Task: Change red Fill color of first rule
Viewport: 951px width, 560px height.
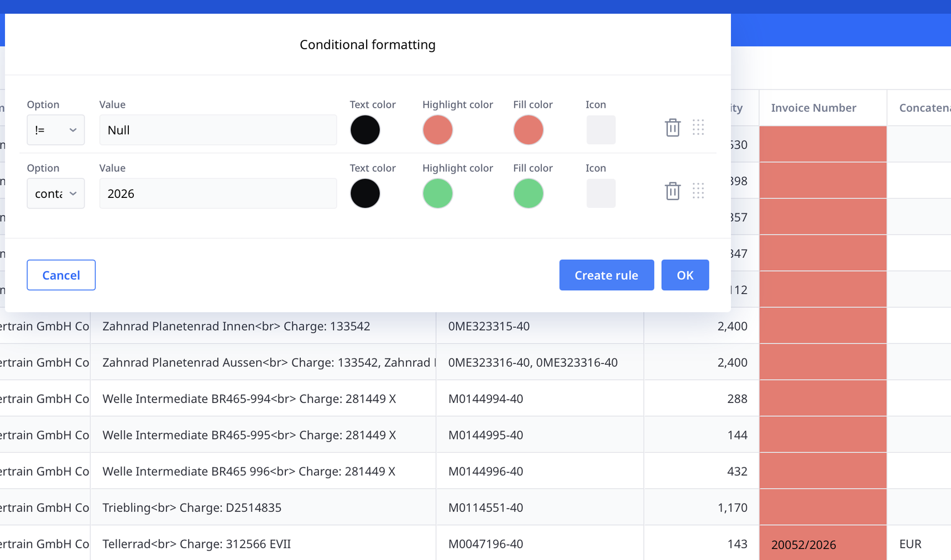Action: [528, 130]
